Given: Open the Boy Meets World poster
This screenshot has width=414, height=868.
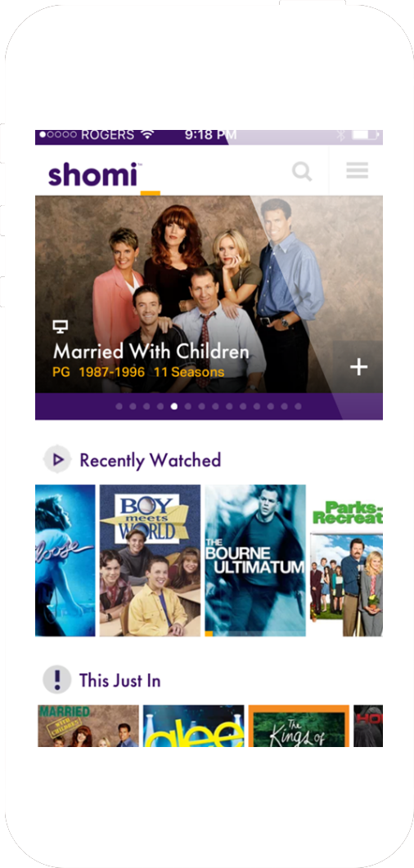Looking at the screenshot, I should click(150, 560).
